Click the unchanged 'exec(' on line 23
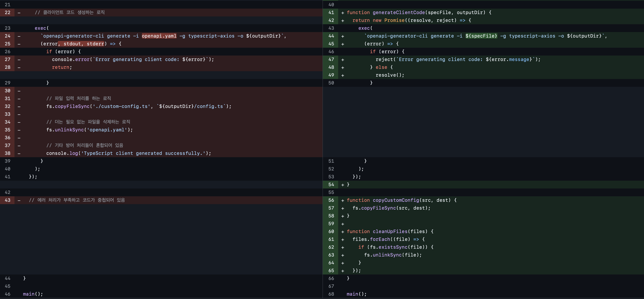This screenshot has width=644, height=299. 42,28
